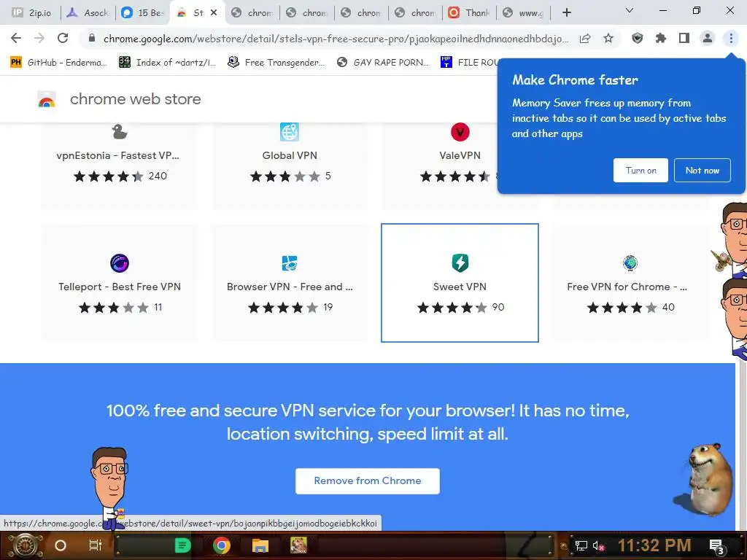Click the Remove from Chrome button

[368, 481]
